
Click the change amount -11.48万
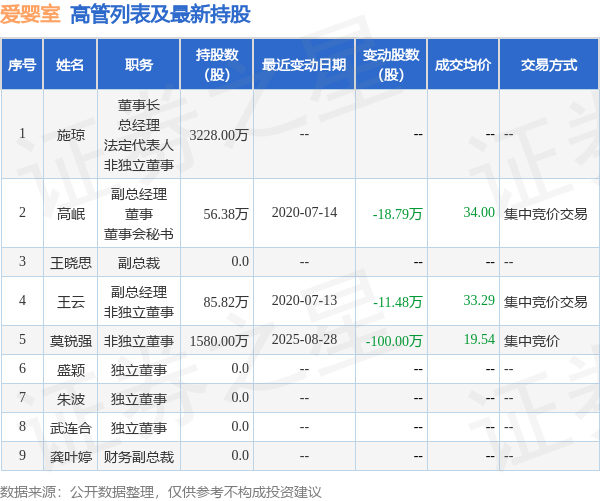tap(398, 302)
